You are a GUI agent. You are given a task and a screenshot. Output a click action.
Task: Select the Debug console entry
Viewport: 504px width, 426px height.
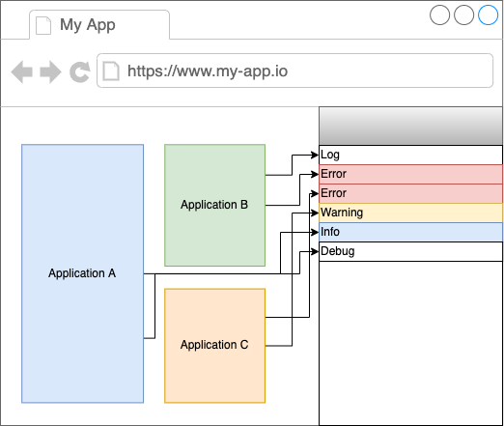pos(410,251)
